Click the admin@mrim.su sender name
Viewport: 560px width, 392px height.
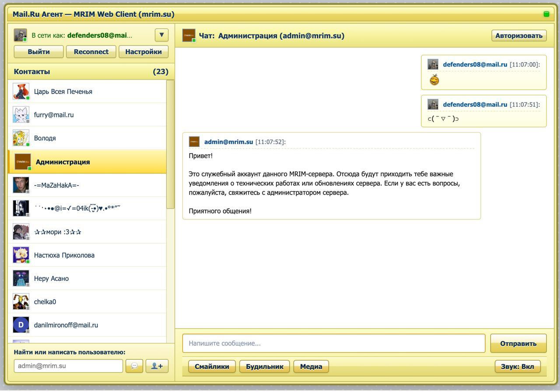[228, 142]
